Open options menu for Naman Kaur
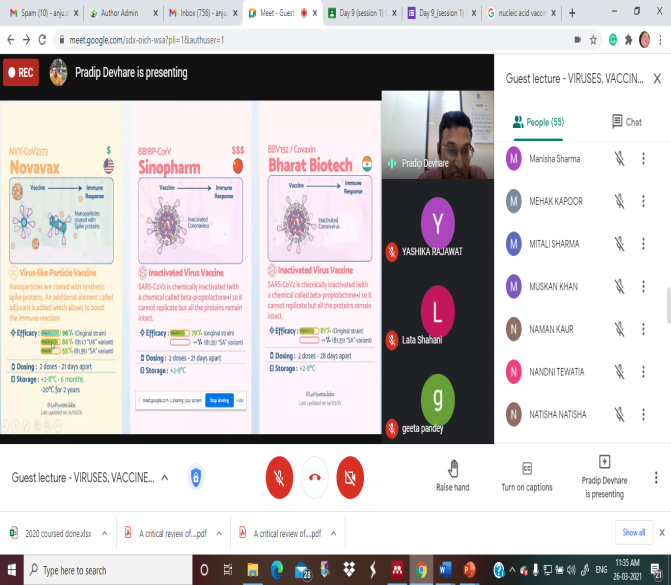The width and height of the screenshot is (671, 585). (x=643, y=329)
